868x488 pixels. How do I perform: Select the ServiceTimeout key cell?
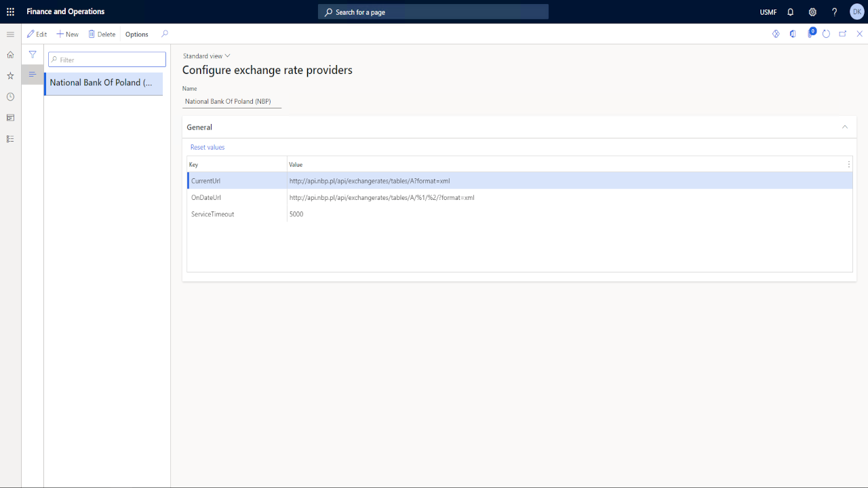pyautogui.click(x=237, y=214)
